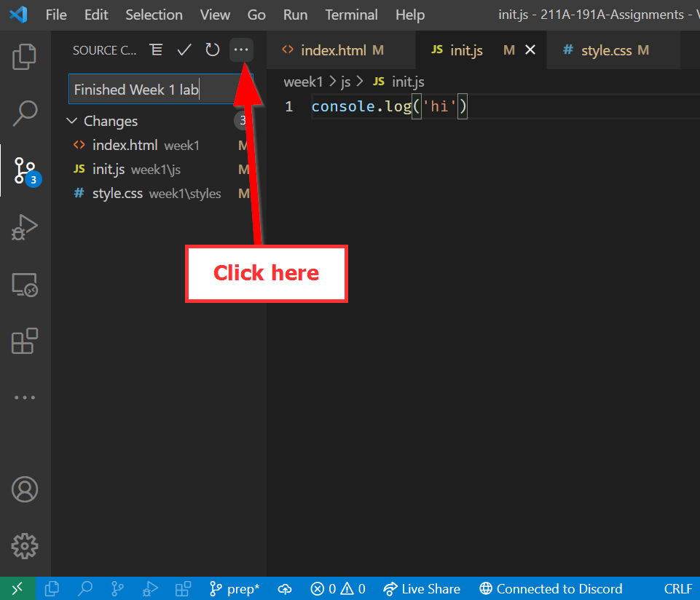This screenshot has height=600, width=700.
Task: Refresh the source control panel
Action: coord(212,50)
